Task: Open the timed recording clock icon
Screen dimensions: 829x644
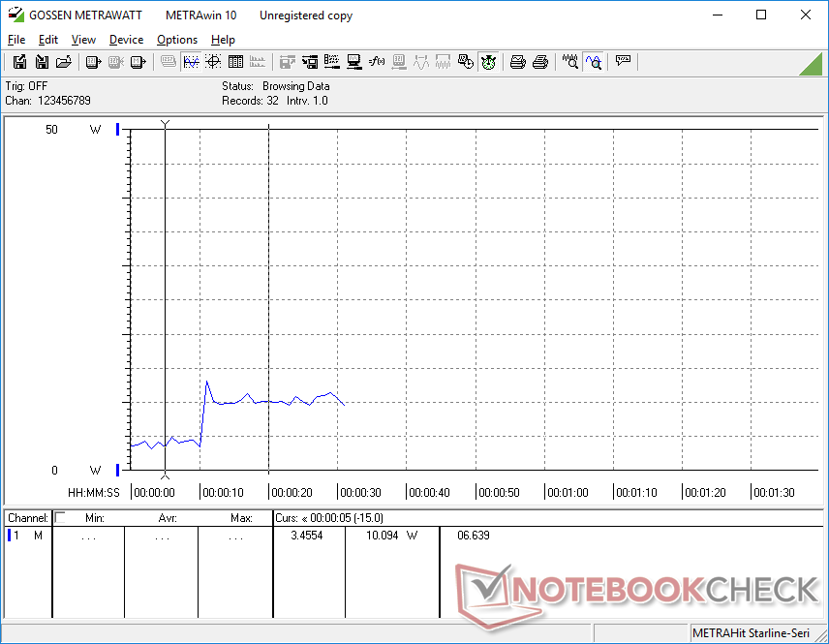Action: (465, 62)
